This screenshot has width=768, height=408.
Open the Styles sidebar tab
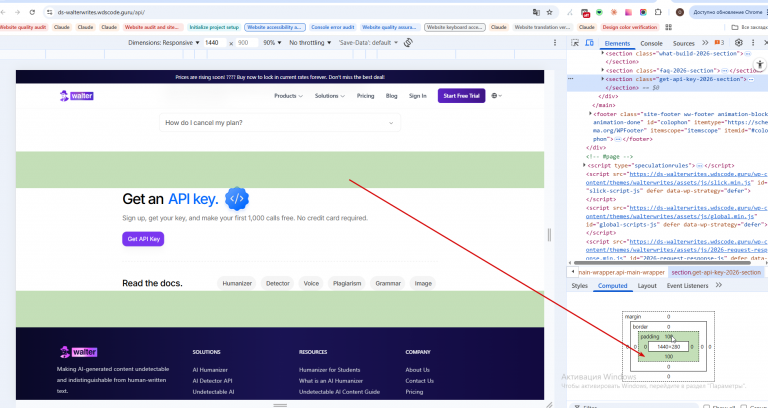click(x=579, y=286)
